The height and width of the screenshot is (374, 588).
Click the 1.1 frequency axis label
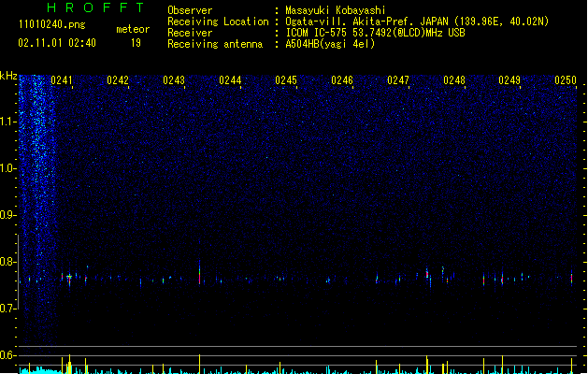pos(8,122)
